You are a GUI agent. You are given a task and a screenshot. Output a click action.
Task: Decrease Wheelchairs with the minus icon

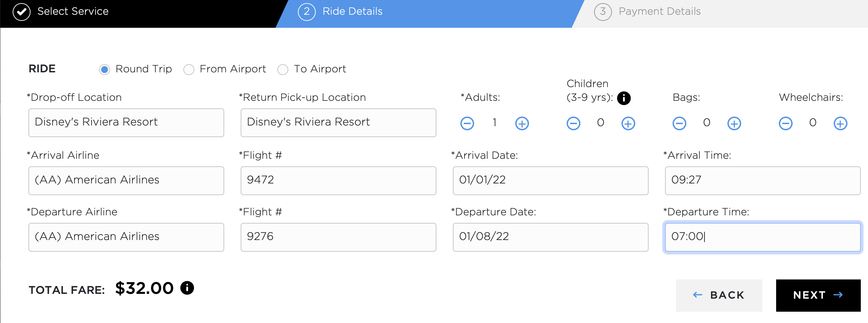tap(785, 123)
